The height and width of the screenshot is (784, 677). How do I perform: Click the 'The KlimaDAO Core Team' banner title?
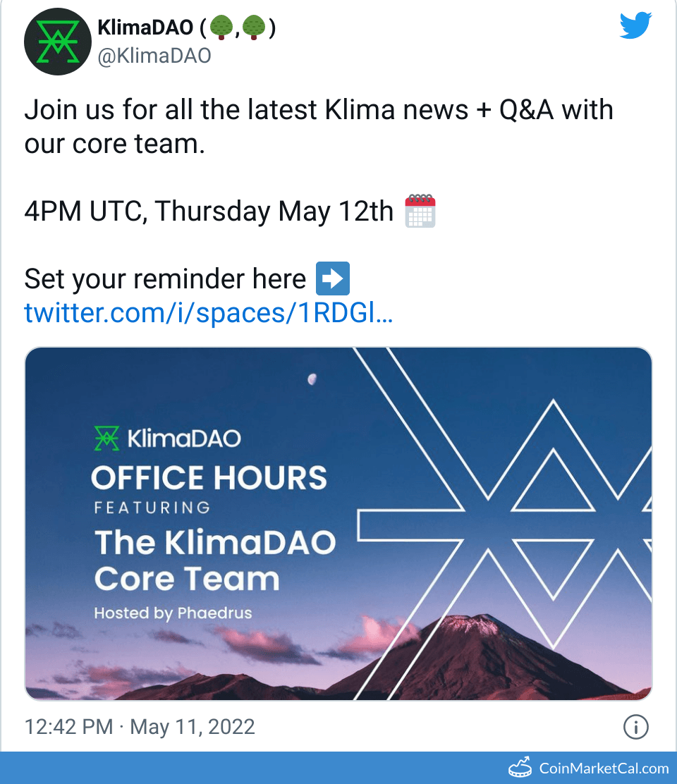(214, 561)
